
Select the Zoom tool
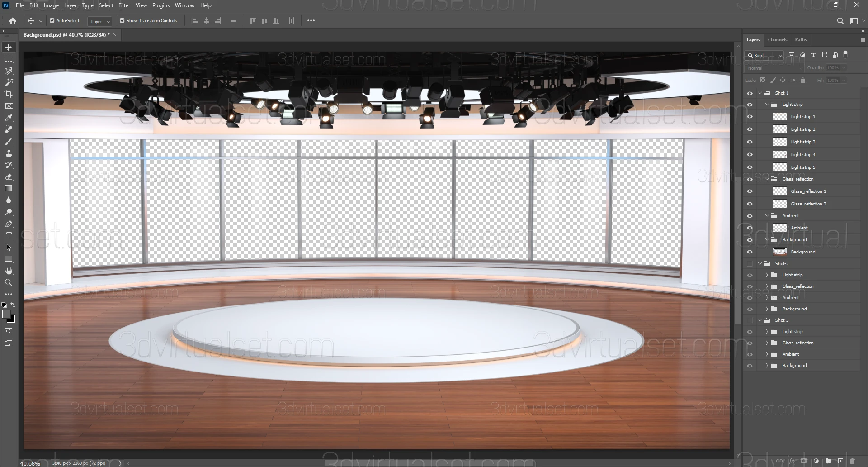coord(9,283)
